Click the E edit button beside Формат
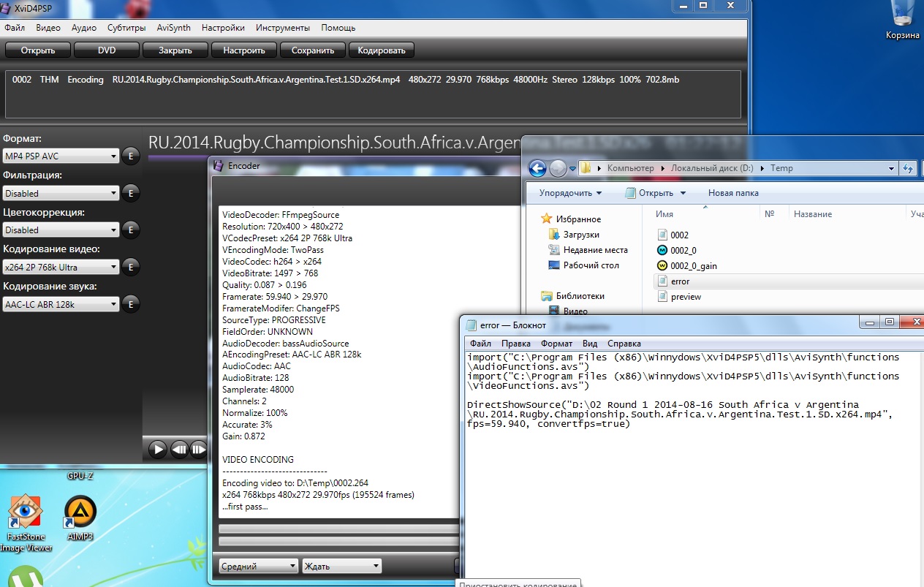Image resolution: width=924 pixels, height=587 pixels. pos(130,156)
